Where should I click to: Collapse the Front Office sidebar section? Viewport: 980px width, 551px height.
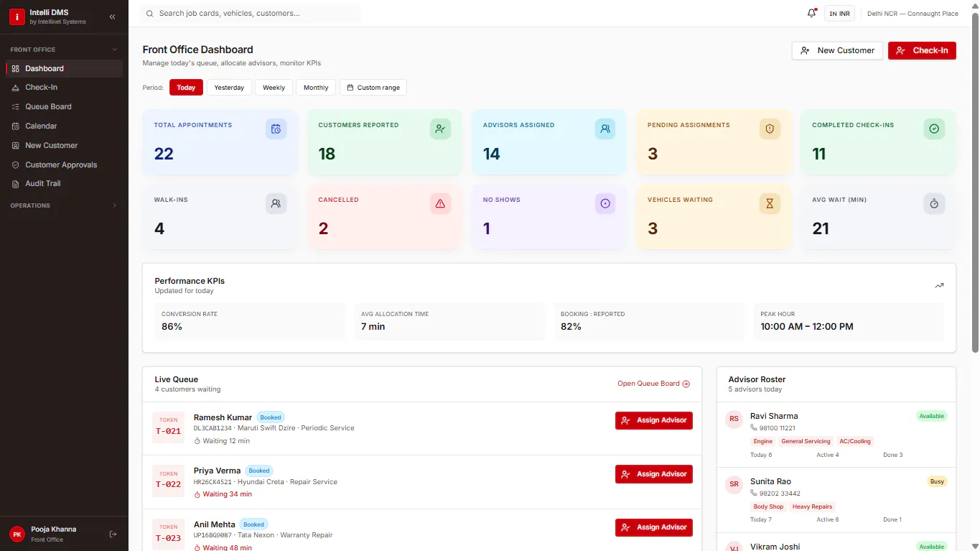pos(64,50)
